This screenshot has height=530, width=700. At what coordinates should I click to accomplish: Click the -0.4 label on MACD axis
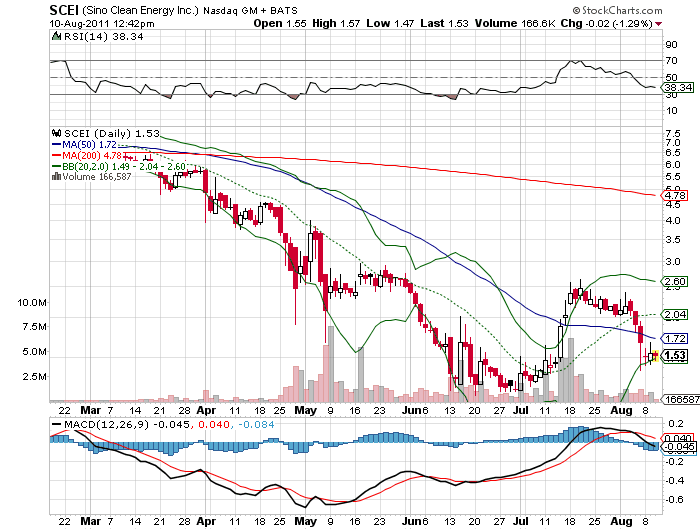(673, 480)
